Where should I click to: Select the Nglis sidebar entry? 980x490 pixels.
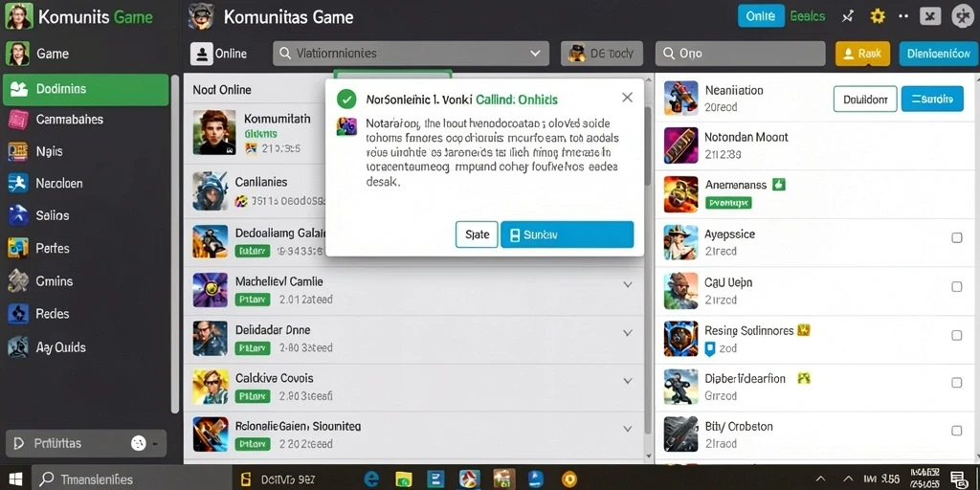(50, 151)
